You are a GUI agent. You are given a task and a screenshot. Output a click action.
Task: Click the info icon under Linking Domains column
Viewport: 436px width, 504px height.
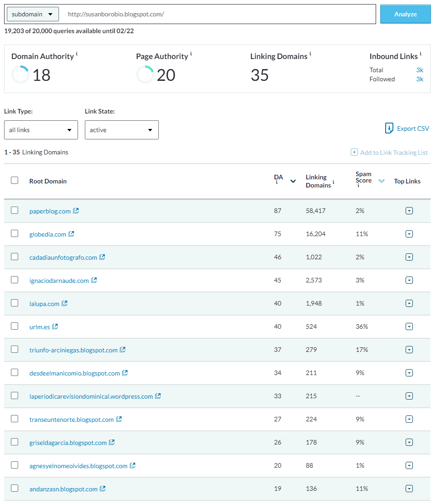coord(333,182)
